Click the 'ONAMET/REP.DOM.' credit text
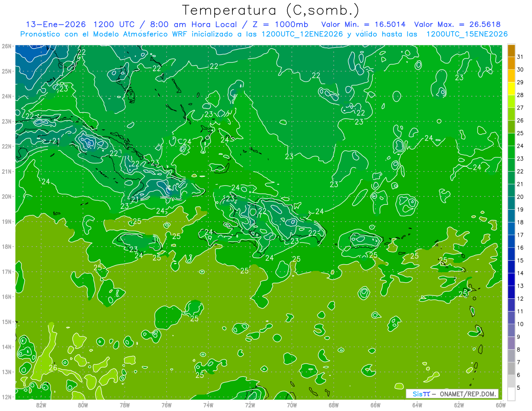Viewport: 532px width, 411px height. [468, 394]
